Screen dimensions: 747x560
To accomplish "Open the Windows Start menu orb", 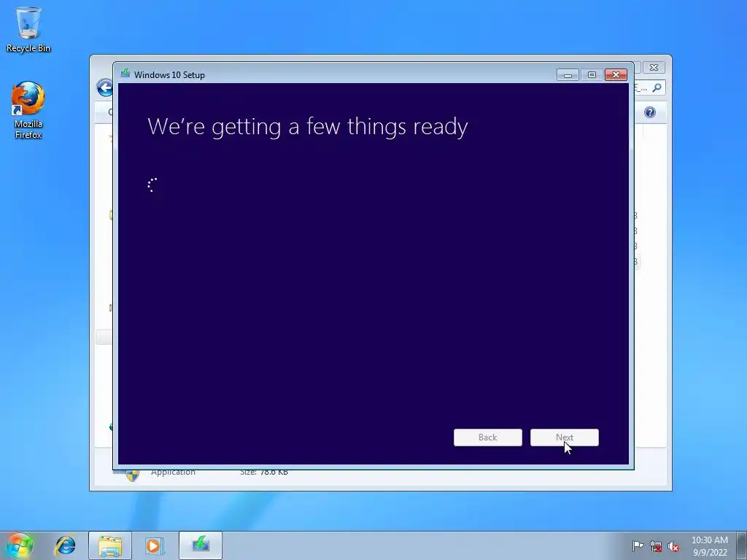I will pyautogui.click(x=20, y=545).
